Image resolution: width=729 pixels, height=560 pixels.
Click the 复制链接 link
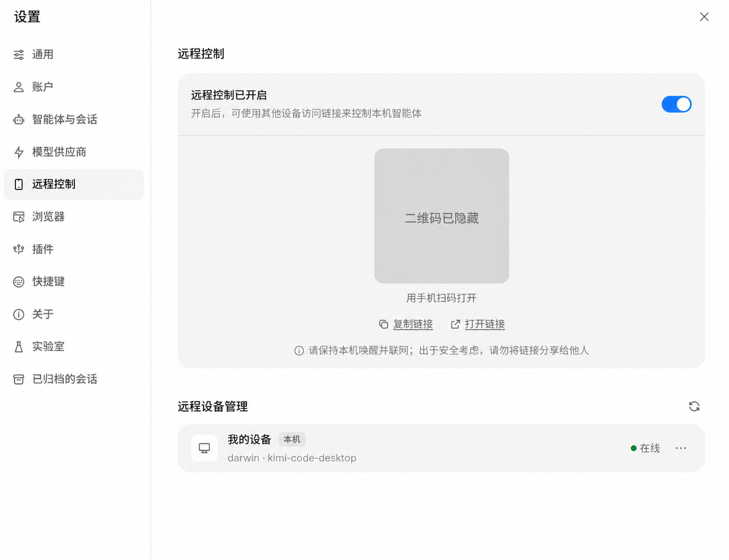tap(413, 324)
